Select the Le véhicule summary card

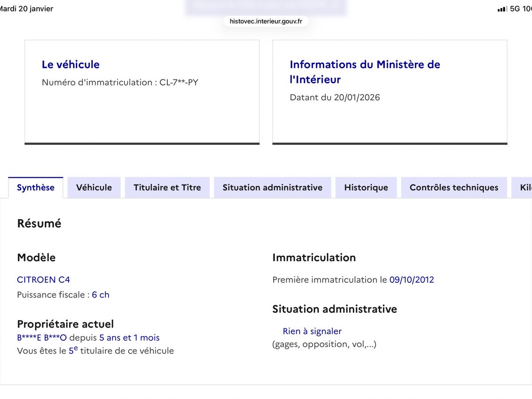(x=142, y=91)
